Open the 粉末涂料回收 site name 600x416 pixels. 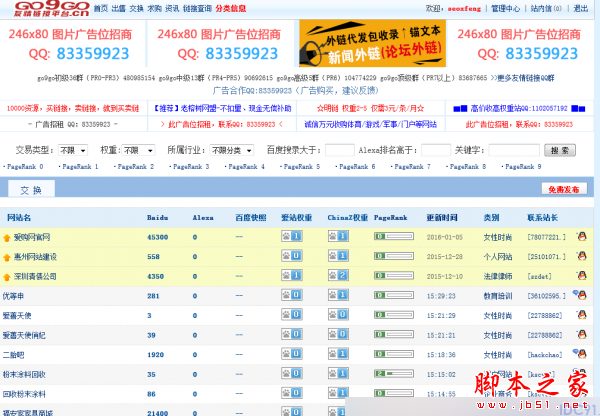coord(24,374)
